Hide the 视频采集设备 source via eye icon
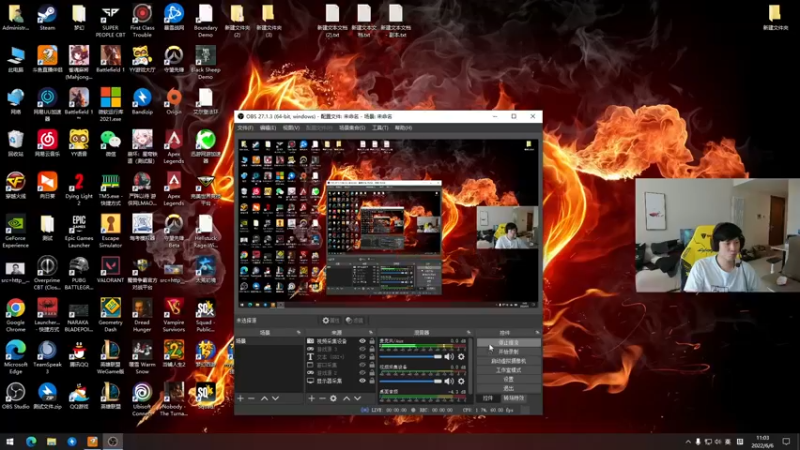The image size is (800, 450). click(362, 341)
